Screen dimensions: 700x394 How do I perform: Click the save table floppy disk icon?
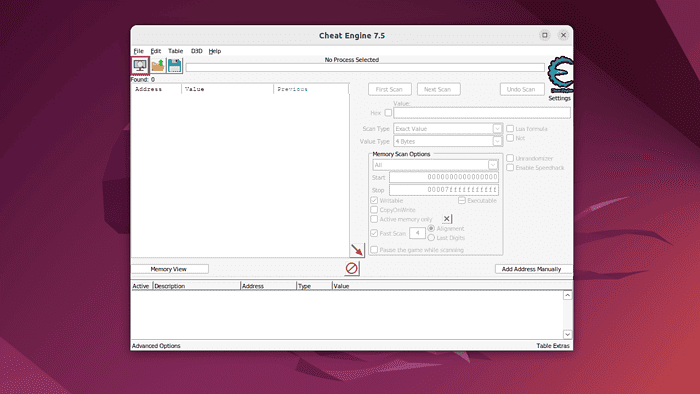pyautogui.click(x=175, y=66)
